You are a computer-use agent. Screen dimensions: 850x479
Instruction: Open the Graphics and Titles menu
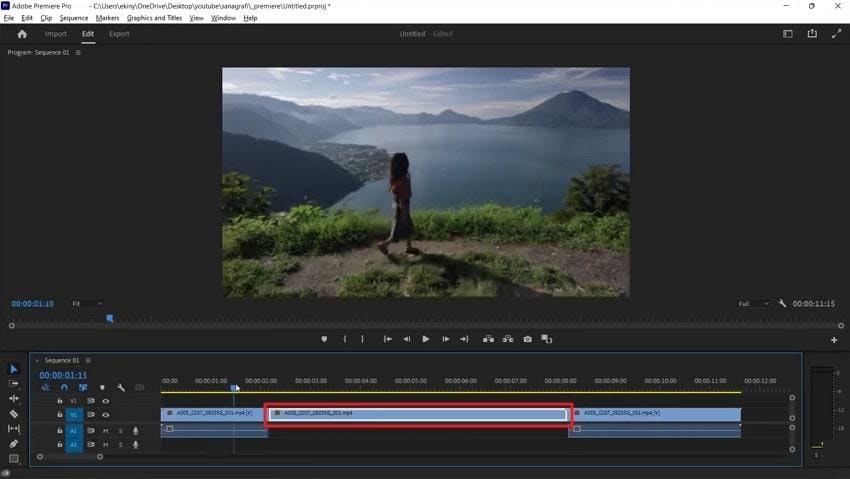click(x=154, y=18)
